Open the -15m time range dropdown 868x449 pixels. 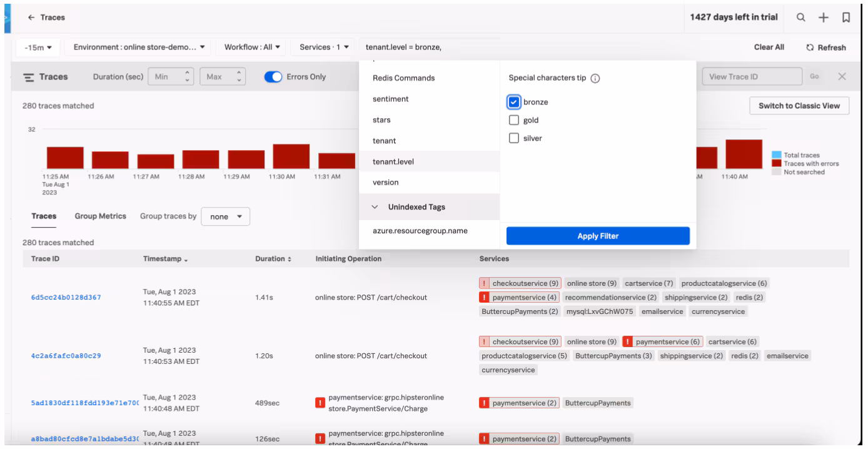38,48
